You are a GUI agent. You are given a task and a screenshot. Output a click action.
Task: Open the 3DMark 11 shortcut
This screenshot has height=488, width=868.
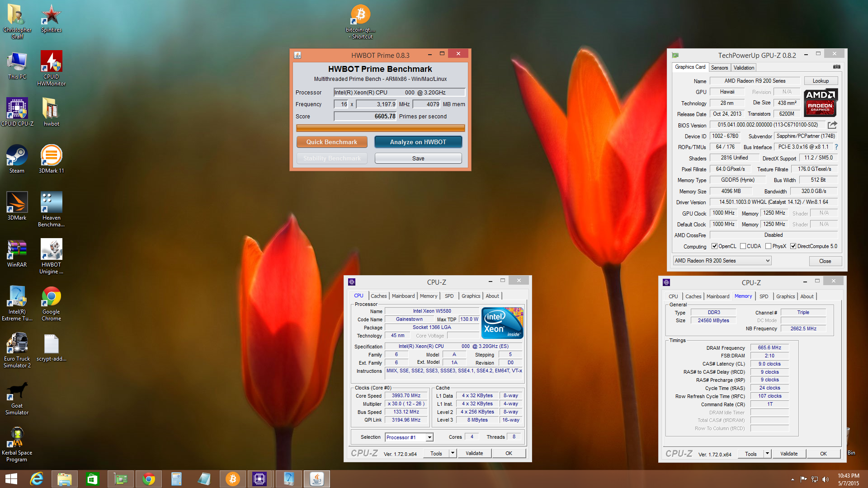coord(51,159)
